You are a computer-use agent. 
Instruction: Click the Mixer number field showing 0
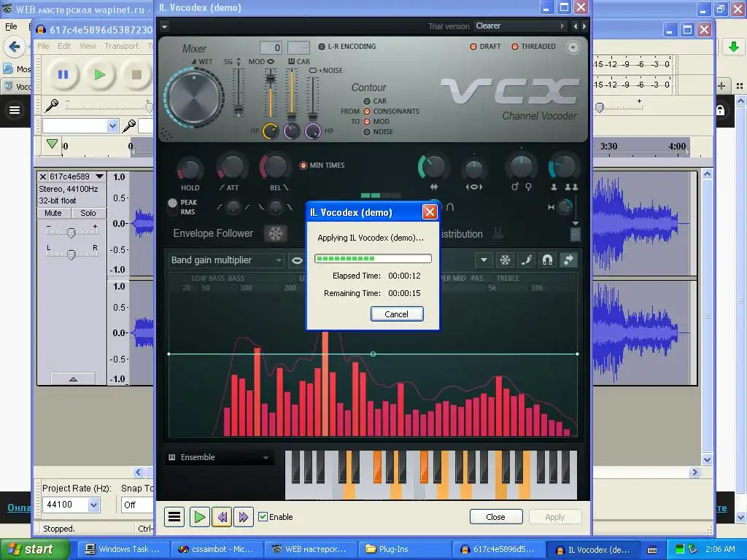271,47
